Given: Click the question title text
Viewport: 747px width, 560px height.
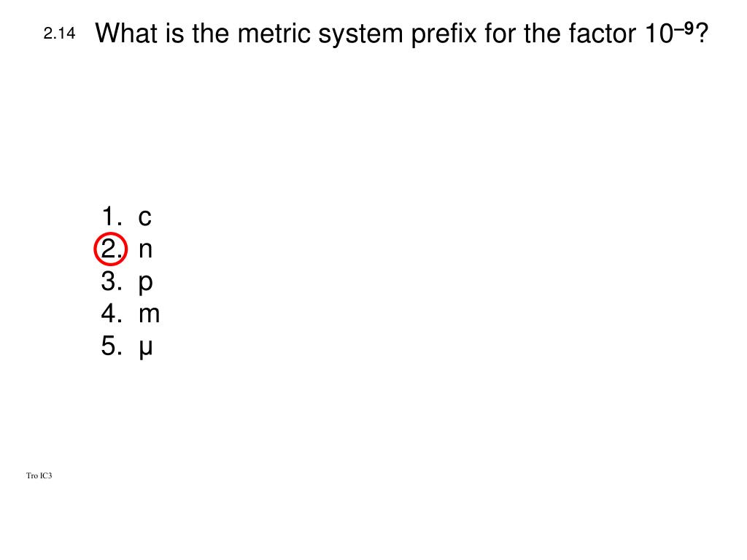Looking at the screenshot, I should pyautogui.click(x=402, y=34).
